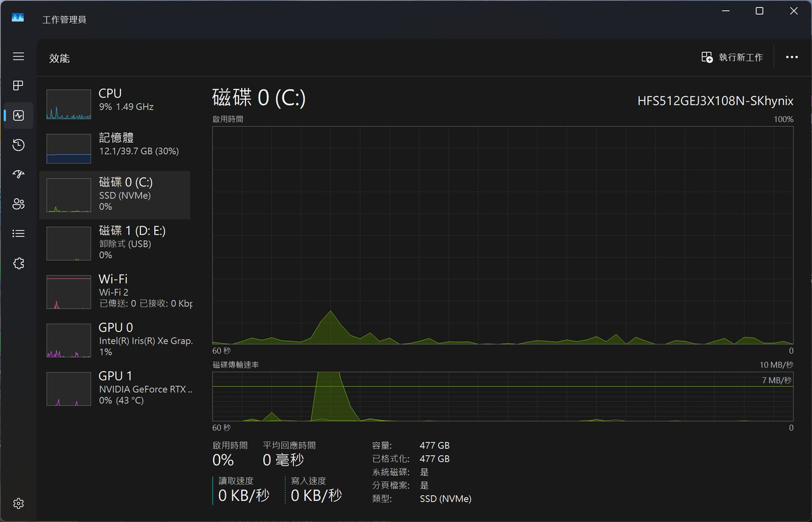Screen dimensions: 812x522
Task: Open the Details page icon
Action: click(x=18, y=234)
